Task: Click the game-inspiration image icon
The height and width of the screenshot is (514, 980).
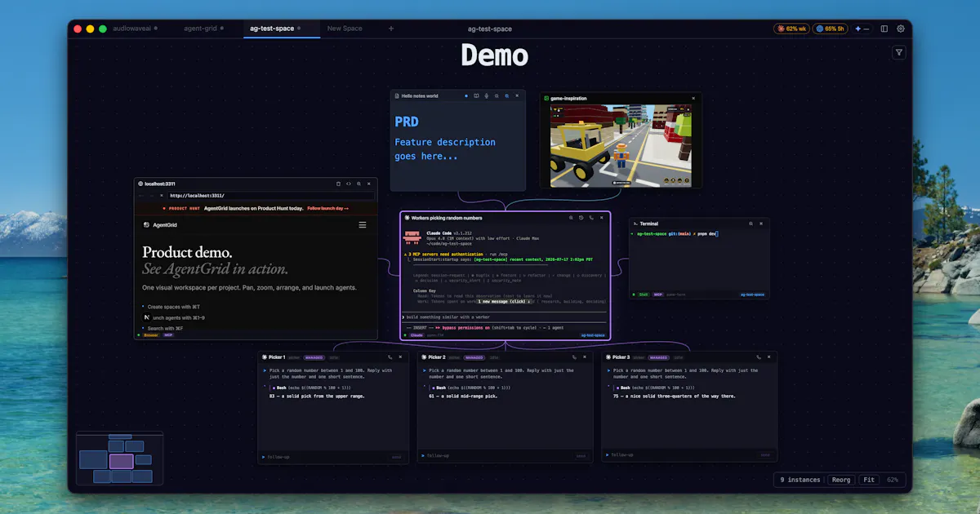Action: 547,98
